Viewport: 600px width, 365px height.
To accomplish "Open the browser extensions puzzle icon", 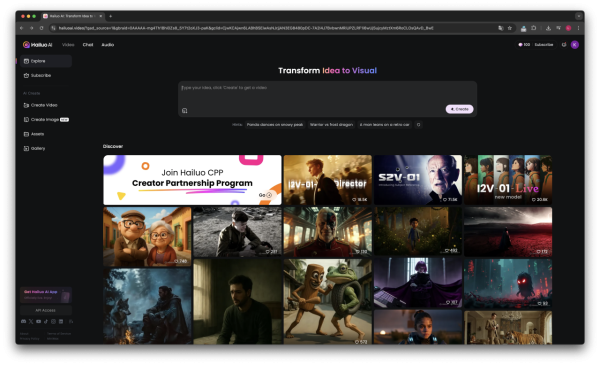I will pos(534,28).
